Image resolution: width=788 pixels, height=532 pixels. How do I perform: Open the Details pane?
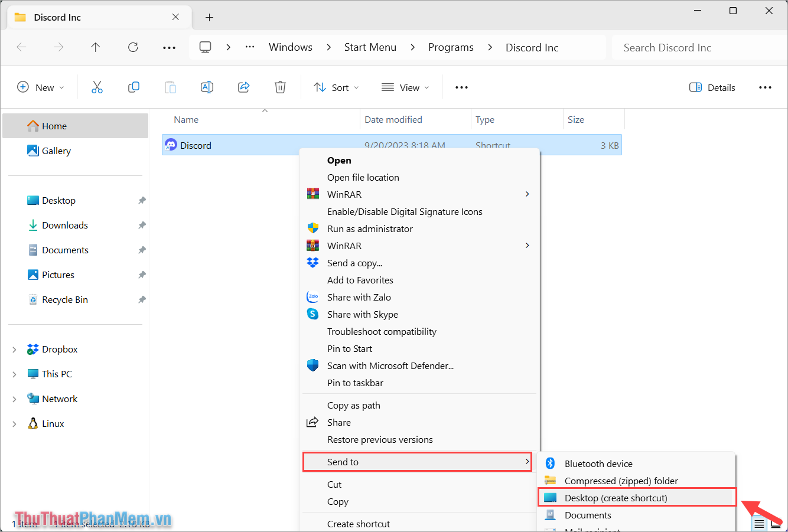point(712,87)
